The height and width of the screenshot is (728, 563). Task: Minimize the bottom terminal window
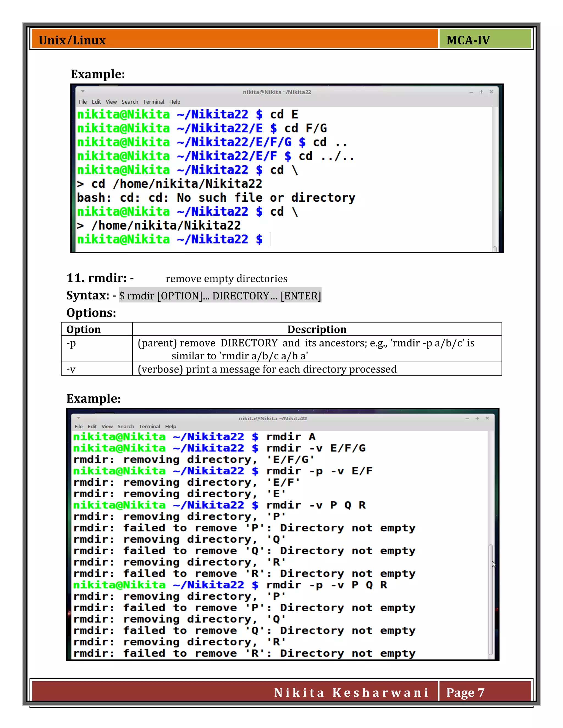click(x=467, y=418)
